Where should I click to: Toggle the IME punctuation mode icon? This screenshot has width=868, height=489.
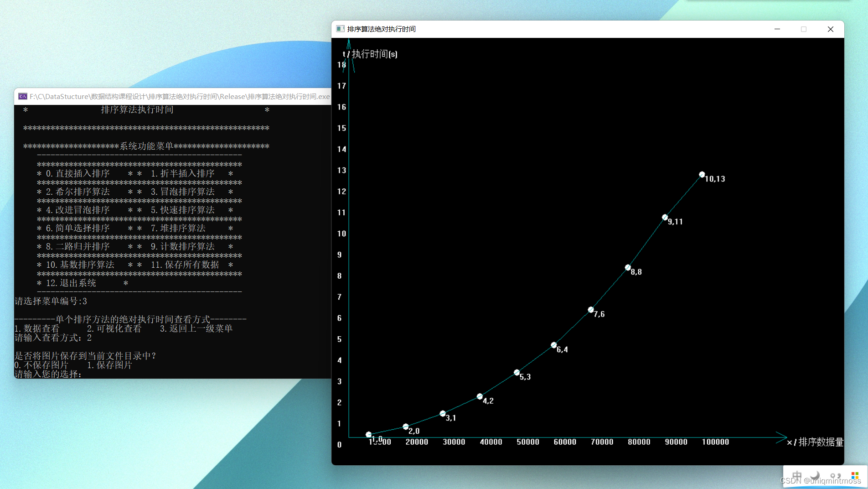835,475
